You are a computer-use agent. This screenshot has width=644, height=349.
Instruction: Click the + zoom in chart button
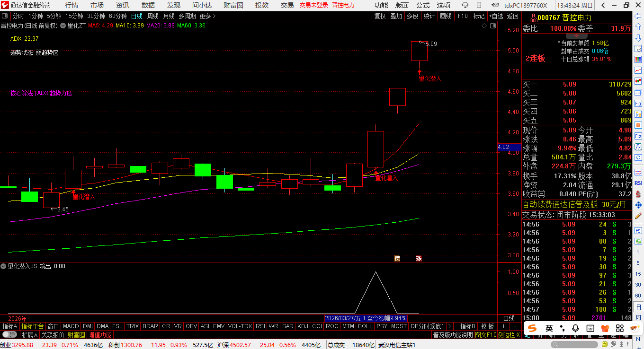click(503, 326)
